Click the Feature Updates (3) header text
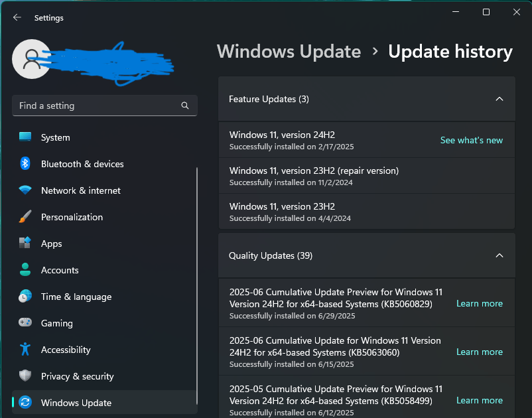The image size is (532, 418). (269, 99)
